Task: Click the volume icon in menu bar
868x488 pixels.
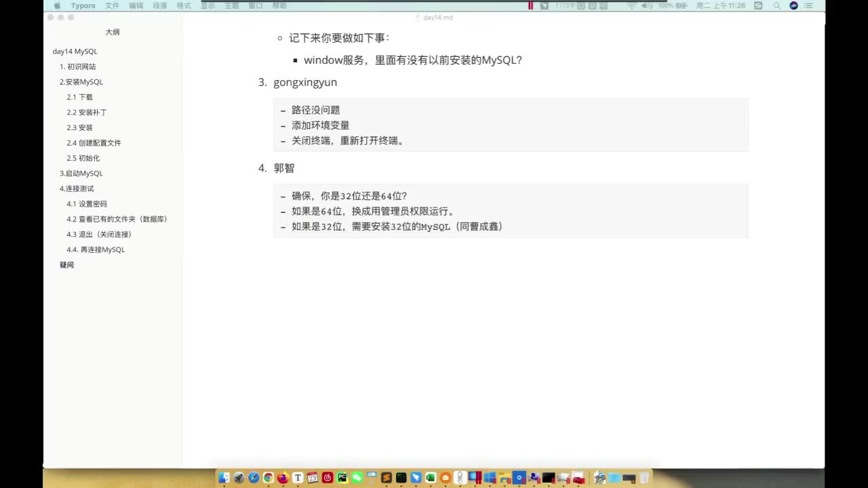Action: [647, 5]
